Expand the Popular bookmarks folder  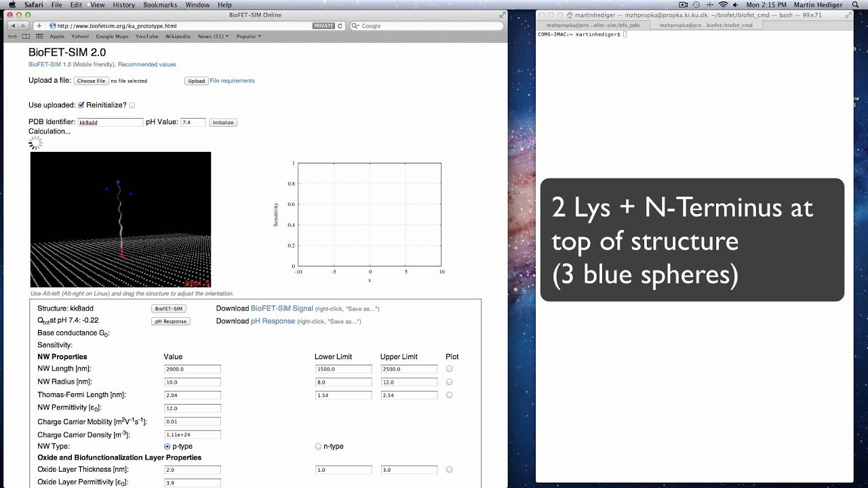point(248,37)
